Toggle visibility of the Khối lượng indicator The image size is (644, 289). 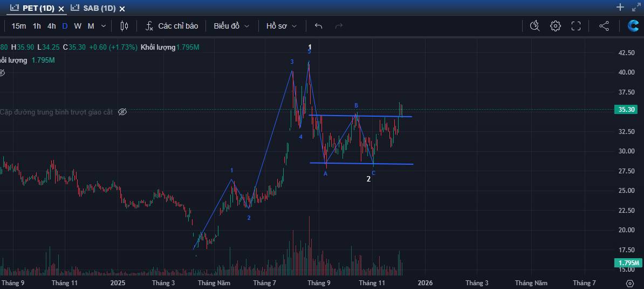click(2, 73)
